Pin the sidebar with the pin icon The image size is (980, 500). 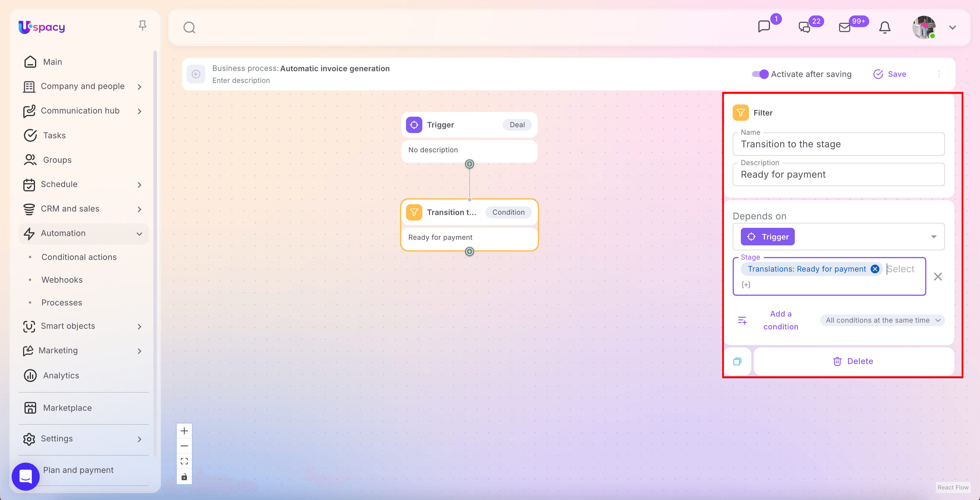click(143, 25)
